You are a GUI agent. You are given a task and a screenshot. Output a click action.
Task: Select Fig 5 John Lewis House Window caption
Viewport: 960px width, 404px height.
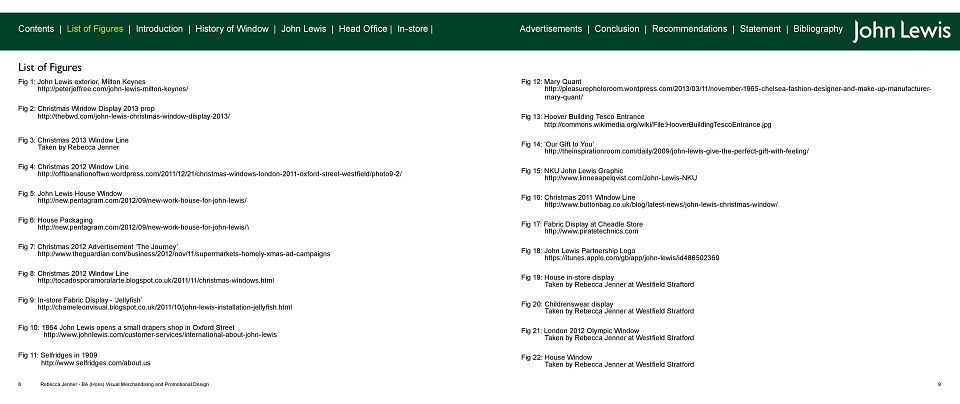click(70, 193)
